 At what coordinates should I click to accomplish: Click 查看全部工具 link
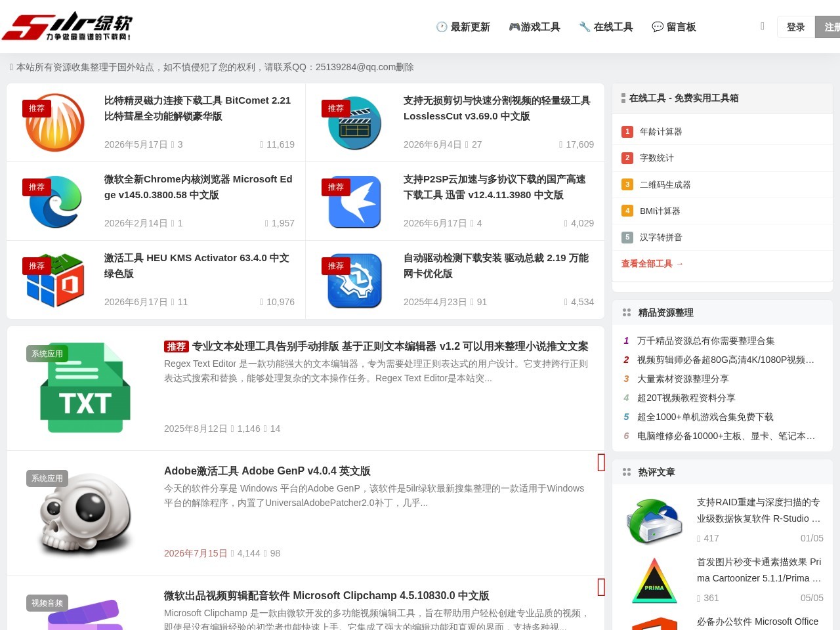click(652, 264)
